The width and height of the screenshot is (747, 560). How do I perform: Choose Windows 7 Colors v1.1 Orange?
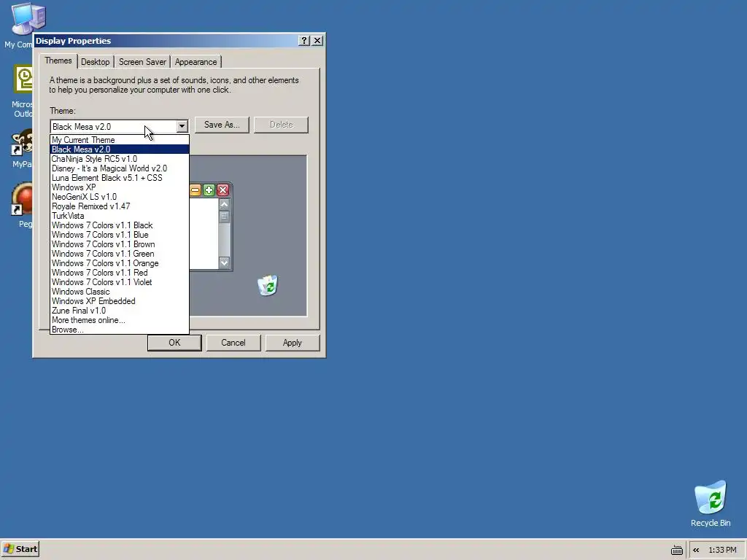[x=120, y=263]
